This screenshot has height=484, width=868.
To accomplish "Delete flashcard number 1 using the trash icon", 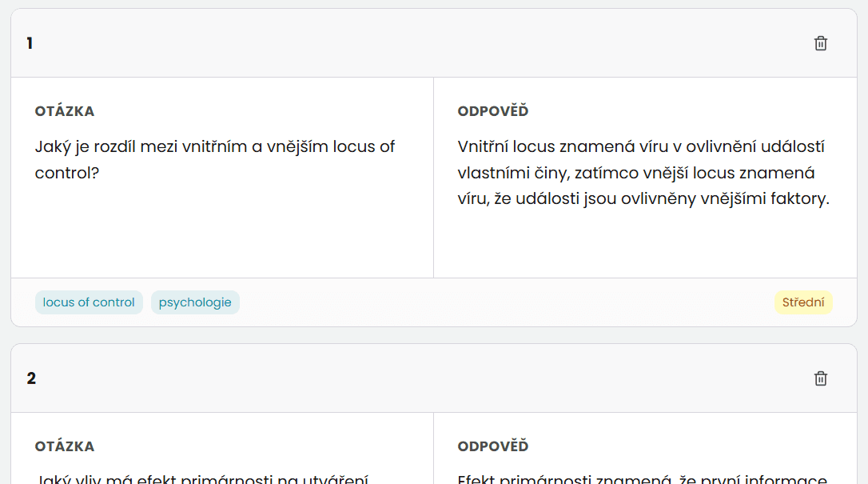I will click(x=820, y=43).
